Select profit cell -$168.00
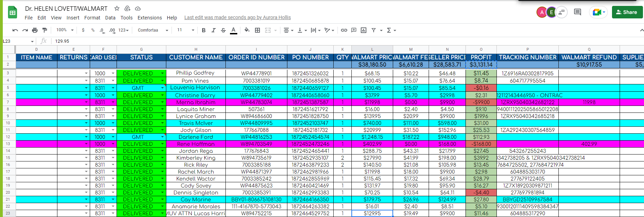Screen dimensions: 644x217 pos(481,144)
